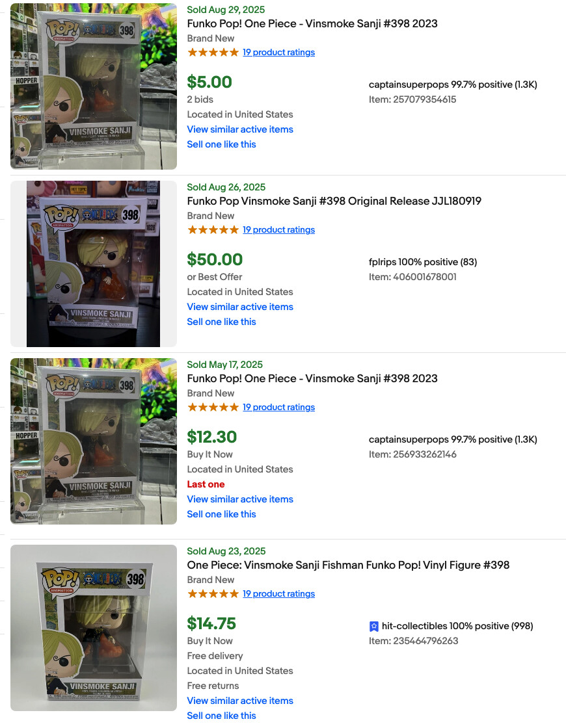
Task: Open title of listing sold May 17, 2025
Action: pos(312,379)
